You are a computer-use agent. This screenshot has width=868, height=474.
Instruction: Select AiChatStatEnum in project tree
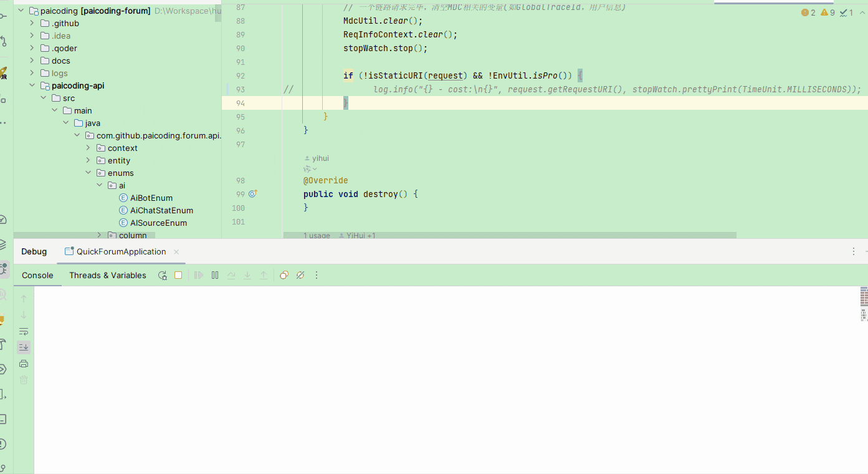click(162, 210)
